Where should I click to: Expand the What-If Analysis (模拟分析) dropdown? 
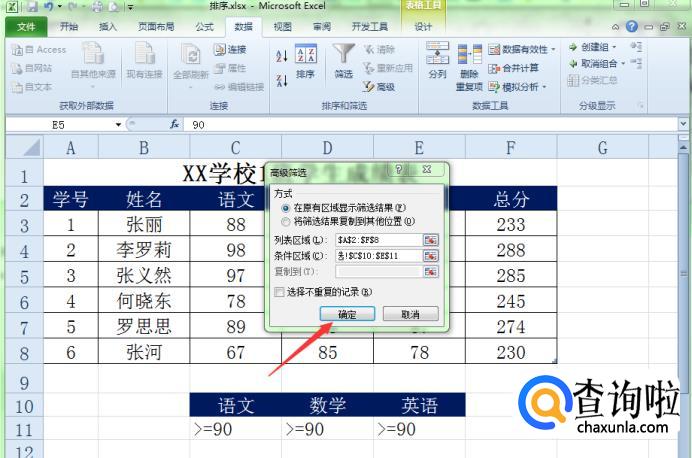click(544, 87)
